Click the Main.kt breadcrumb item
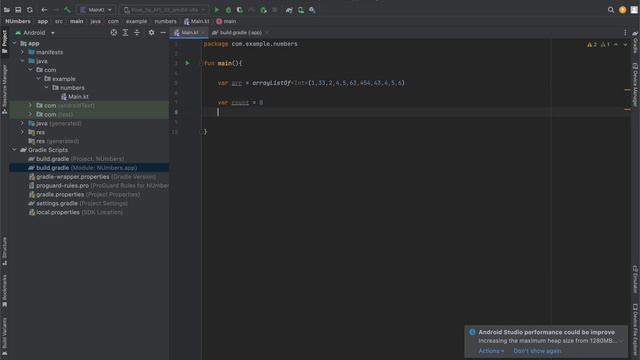This screenshot has height=360, width=640. (x=197, y=21)
